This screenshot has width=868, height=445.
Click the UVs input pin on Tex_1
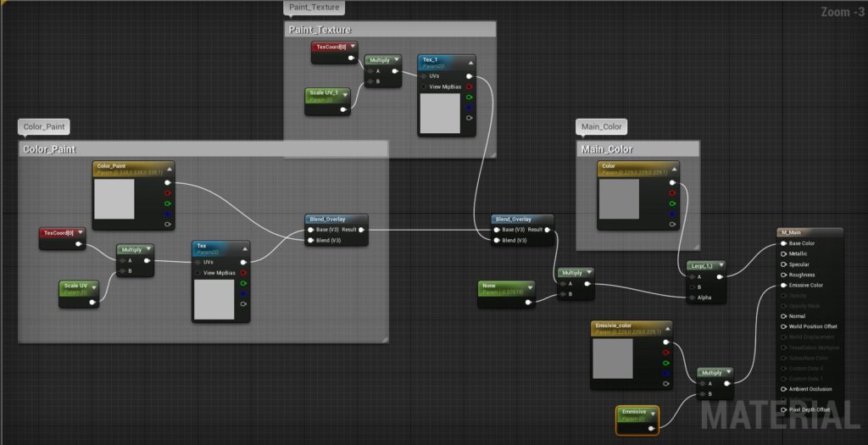pos(424,76)
